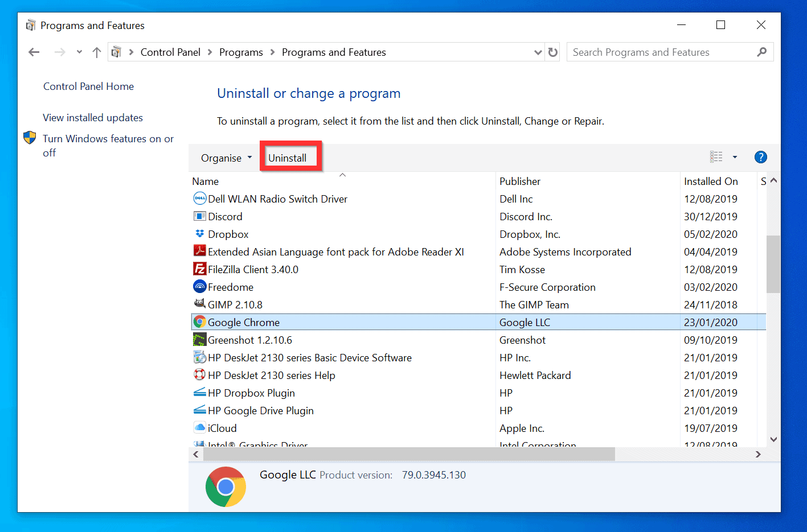Click the search magnifier icon
Image resolution: width=807 pixels, height=532 pixels.
pos(762,52)
